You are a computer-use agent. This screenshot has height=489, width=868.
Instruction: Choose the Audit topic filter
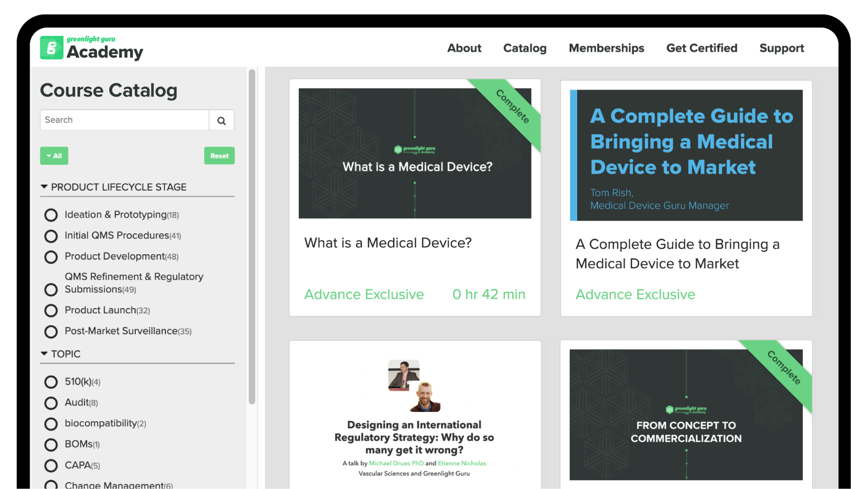pos(51,403)
